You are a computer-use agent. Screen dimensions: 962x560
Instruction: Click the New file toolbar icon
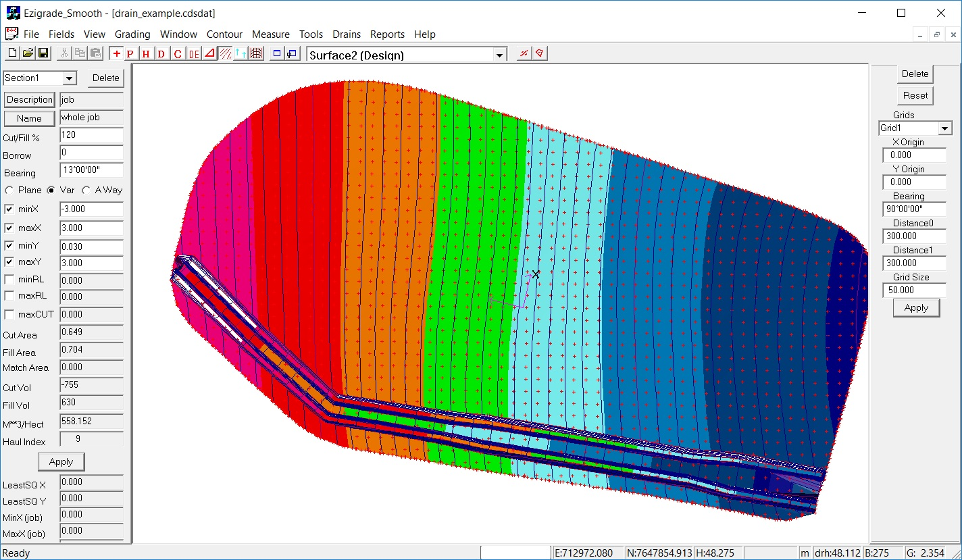[12, 53]
